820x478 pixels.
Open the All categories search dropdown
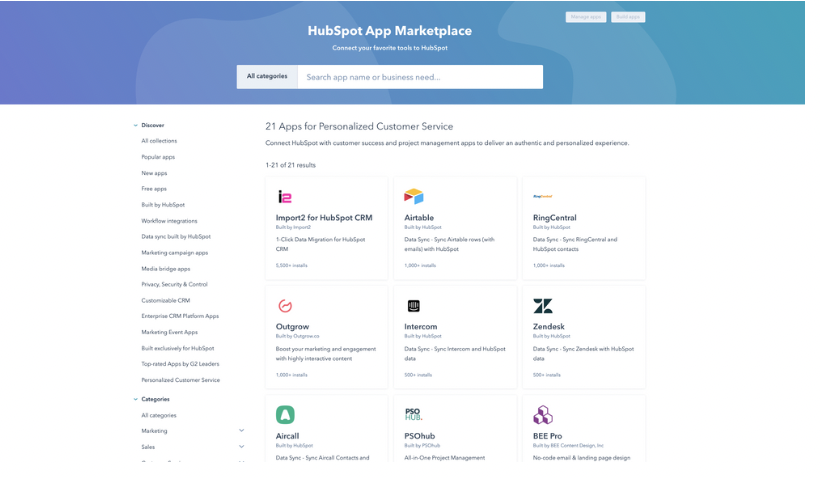[x=267, y=76]
